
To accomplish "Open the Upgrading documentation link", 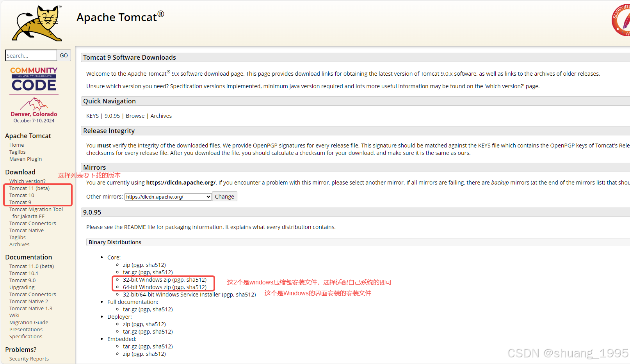I will click(22, 287).
